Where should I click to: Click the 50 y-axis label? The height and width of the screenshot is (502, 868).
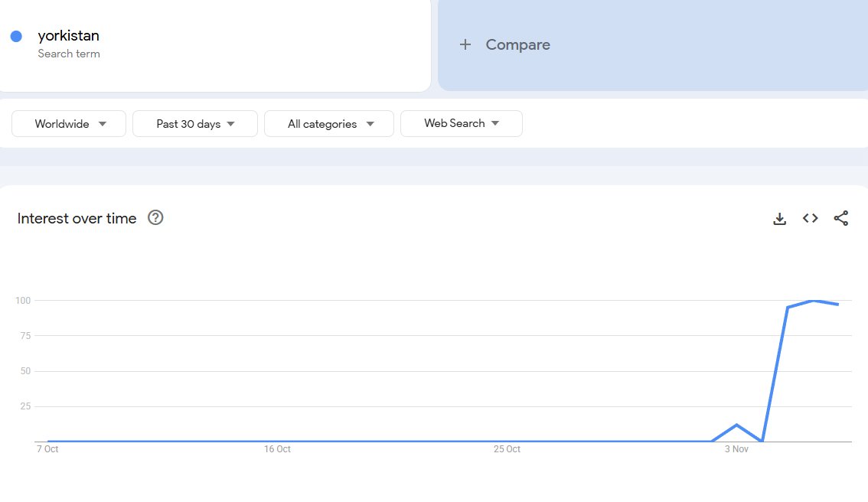coord(25,371)
